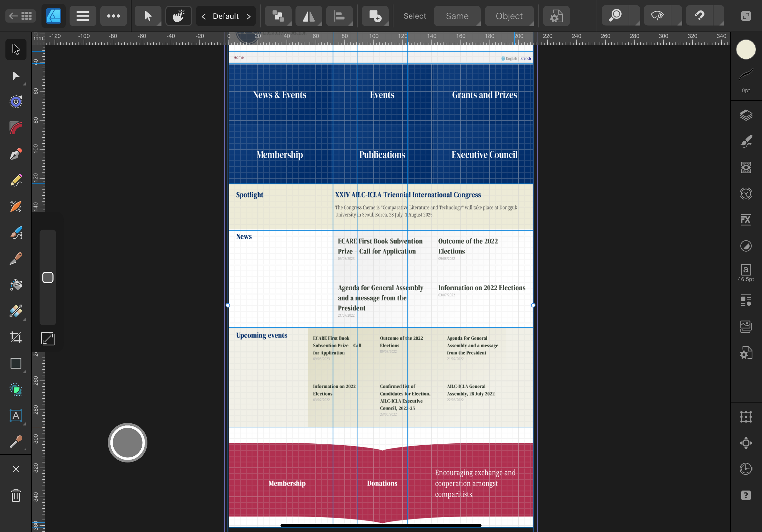Screen dimensions: 762x532
Task: Open the three-dots edit menu
Action: point(114,16)
